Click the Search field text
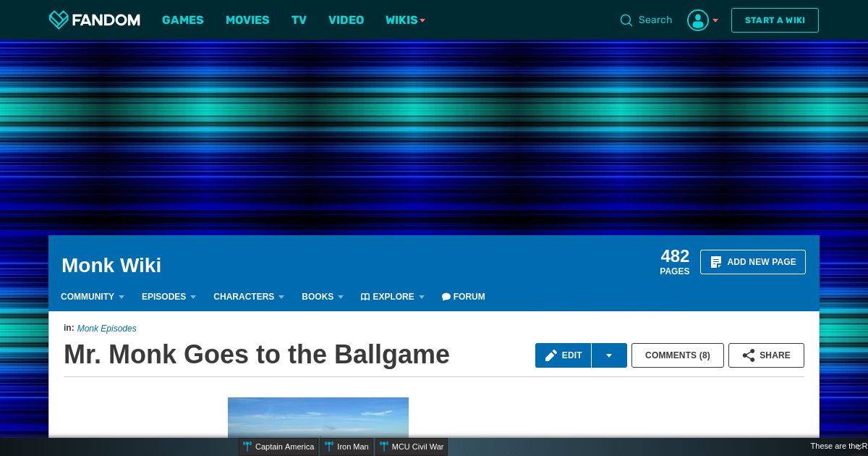 [x=655, y=20]
